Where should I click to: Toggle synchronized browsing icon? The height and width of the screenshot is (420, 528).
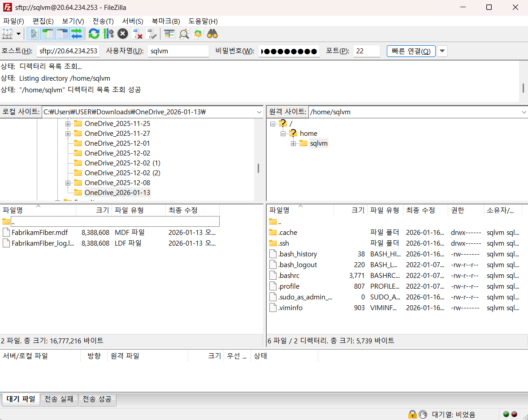point(198,34)
